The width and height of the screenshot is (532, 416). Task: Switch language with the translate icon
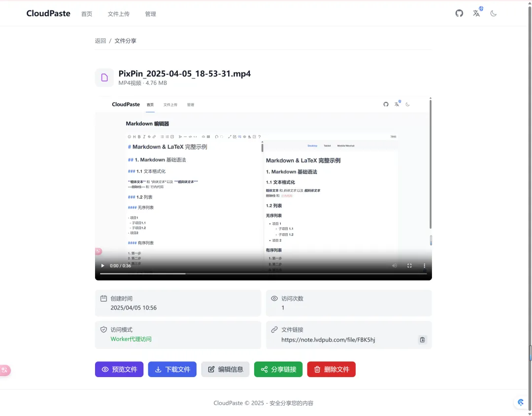pyautogui.click(x=477, y=13)
